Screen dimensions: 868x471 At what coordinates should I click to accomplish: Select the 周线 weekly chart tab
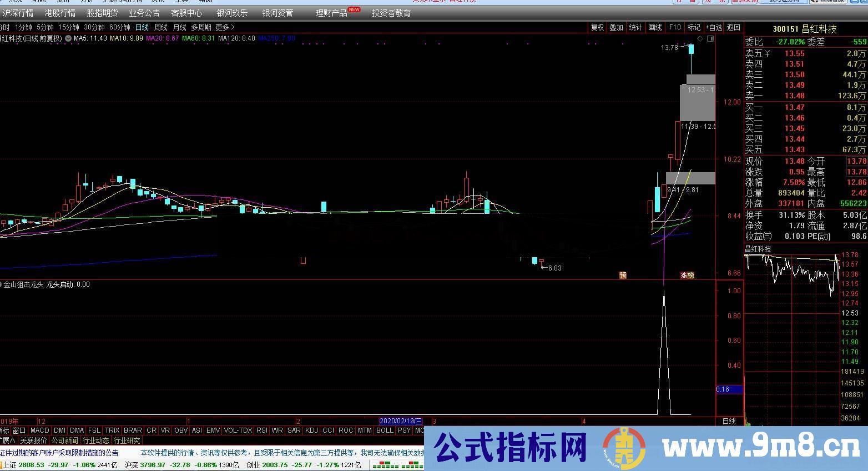click(x=161, y=27)
